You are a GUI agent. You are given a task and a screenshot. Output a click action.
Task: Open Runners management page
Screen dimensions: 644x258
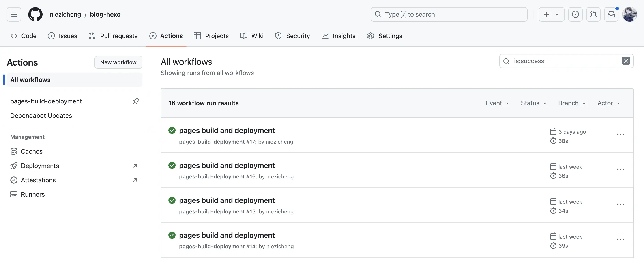coord(75,194)
